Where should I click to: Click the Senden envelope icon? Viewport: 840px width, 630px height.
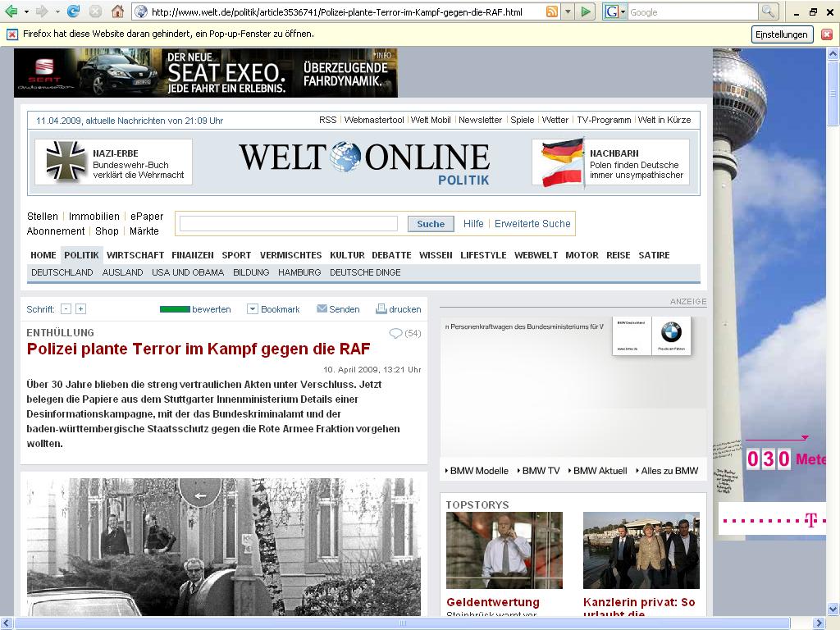[322, 309]
